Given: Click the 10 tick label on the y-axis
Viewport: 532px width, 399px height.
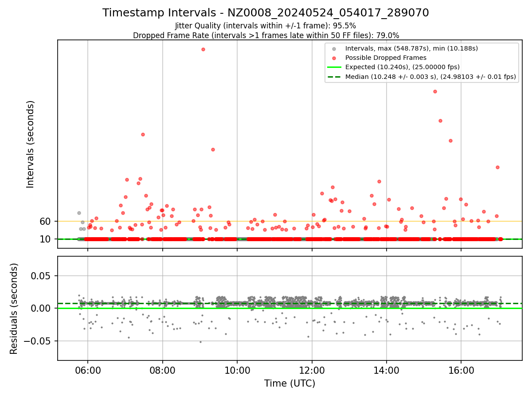Looking at the screenshot, I should pos(46,239).
